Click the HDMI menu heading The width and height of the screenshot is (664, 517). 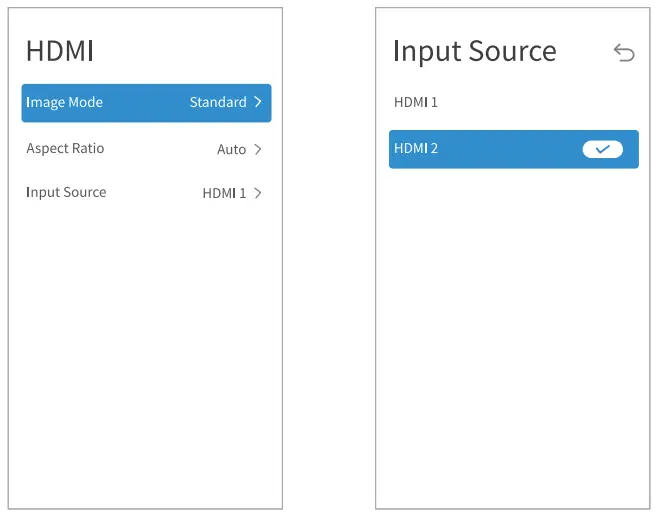pyautogui.click(x=60, y=51)
